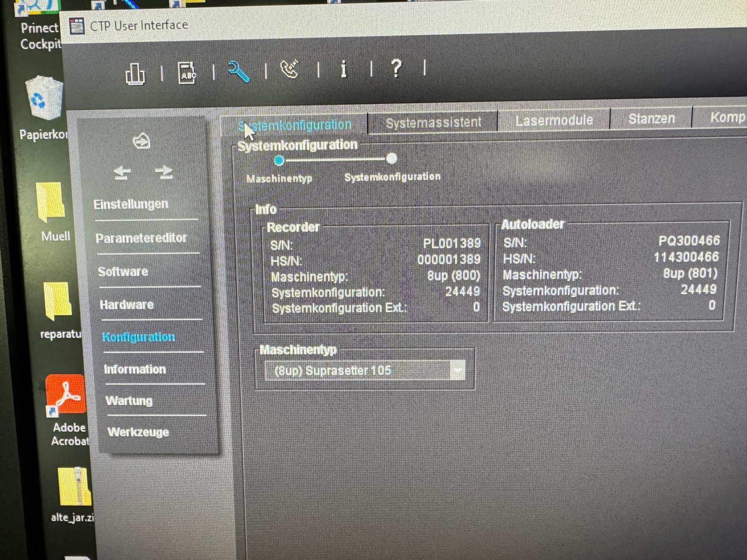Open the print function icon in the toolbar
The height and width of the screenshot is (560, 747).
[135, 72]
